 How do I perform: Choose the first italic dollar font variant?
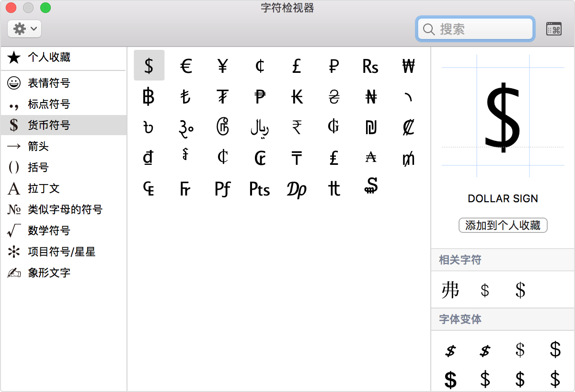[x=450, y=351]
